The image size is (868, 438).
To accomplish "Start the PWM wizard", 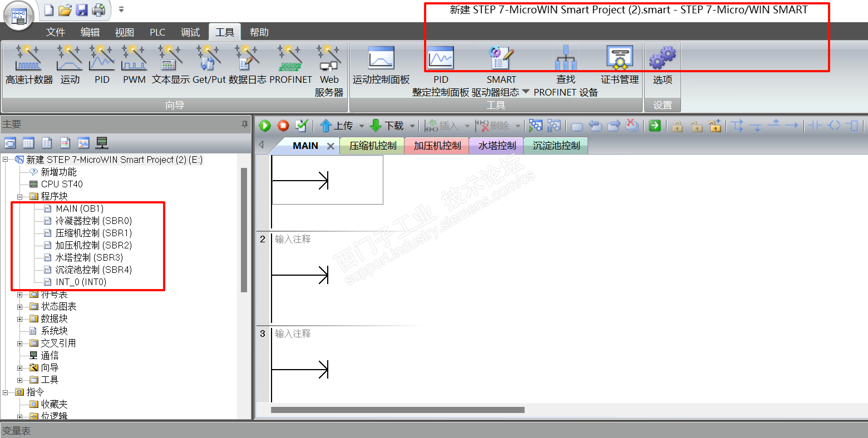I will click(134, 65).
